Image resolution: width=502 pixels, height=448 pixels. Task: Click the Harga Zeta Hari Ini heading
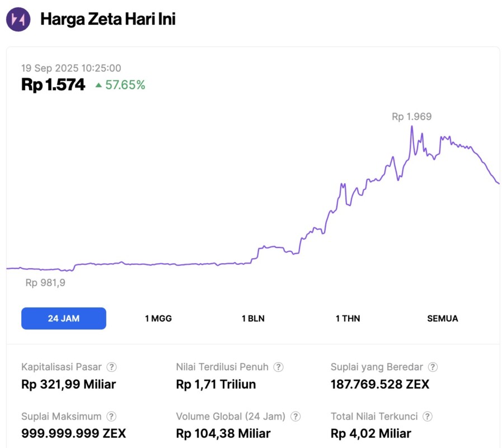tap(108, 20)
